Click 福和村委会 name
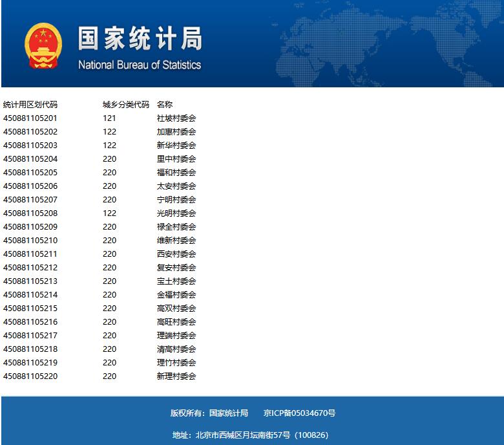 (x=176, y=173)
